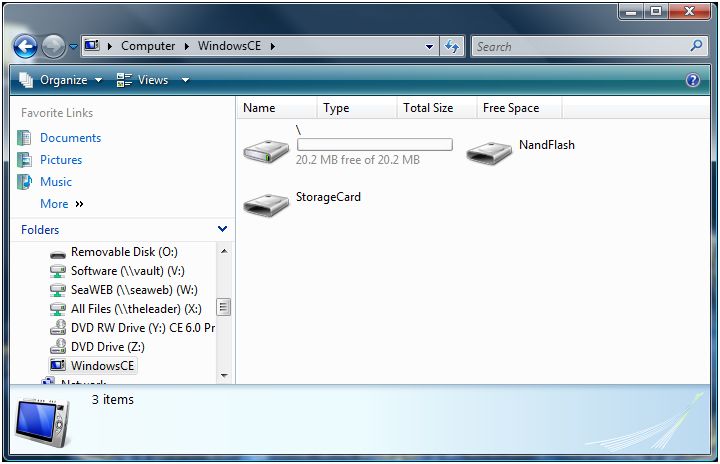Select DVD Drive (Z:) in folder tree
Screen dimensions: 720x464
coord(107,347)
